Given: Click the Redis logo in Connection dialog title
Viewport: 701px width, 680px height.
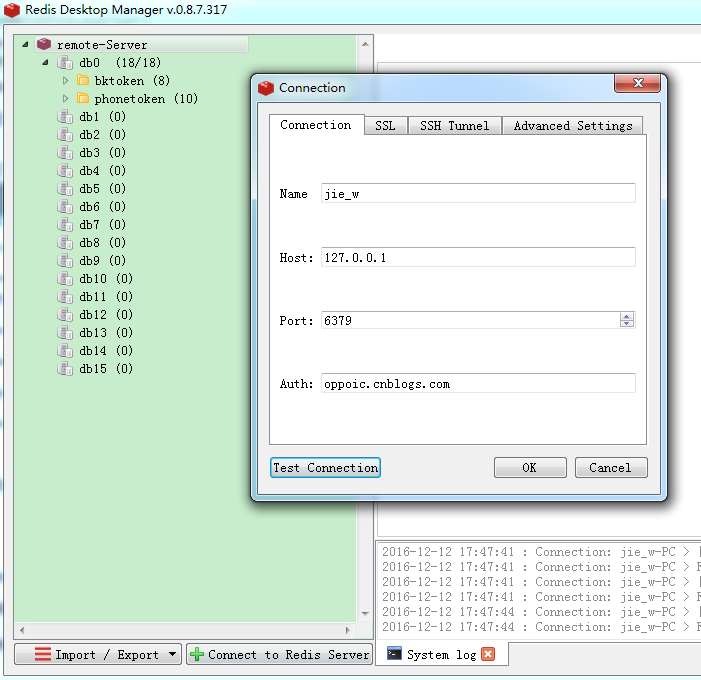Looking at the screenshot, I should pos(266,88).
